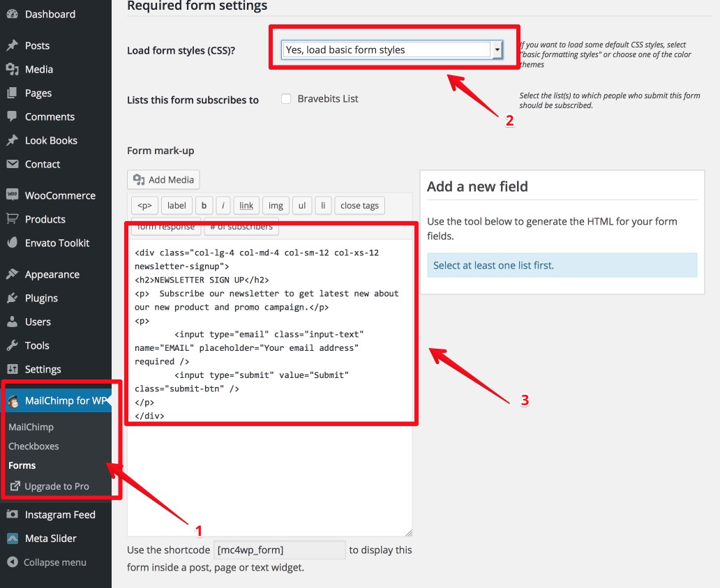Click the Users person icon

13,322
